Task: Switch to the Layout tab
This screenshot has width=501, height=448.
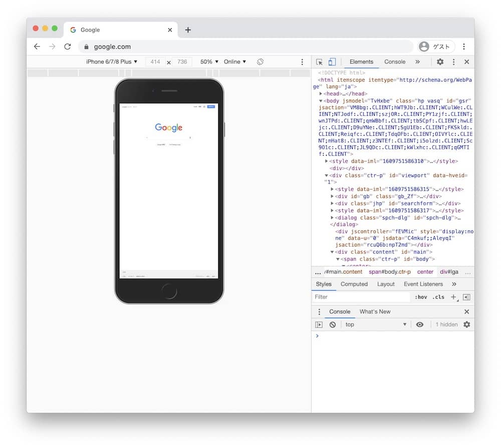Action: point(386,284)
